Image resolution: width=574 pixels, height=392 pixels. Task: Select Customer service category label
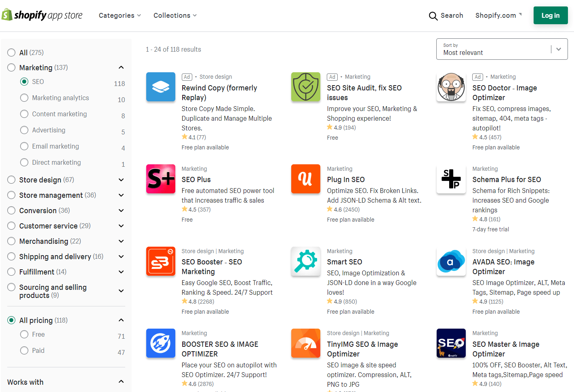48,226
